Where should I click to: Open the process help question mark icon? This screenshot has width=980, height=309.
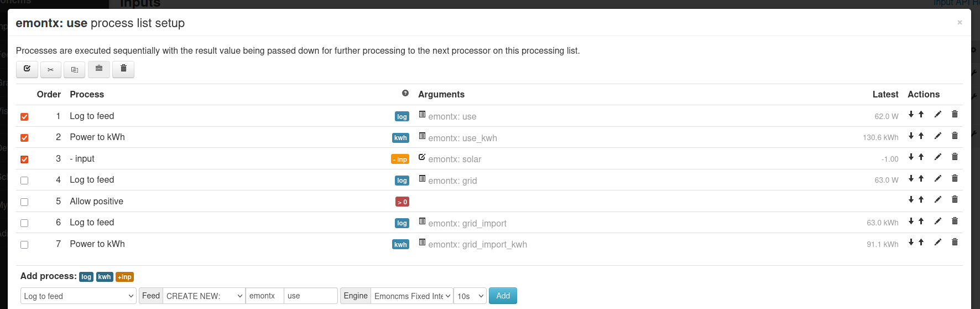click(x=405, y=94)
